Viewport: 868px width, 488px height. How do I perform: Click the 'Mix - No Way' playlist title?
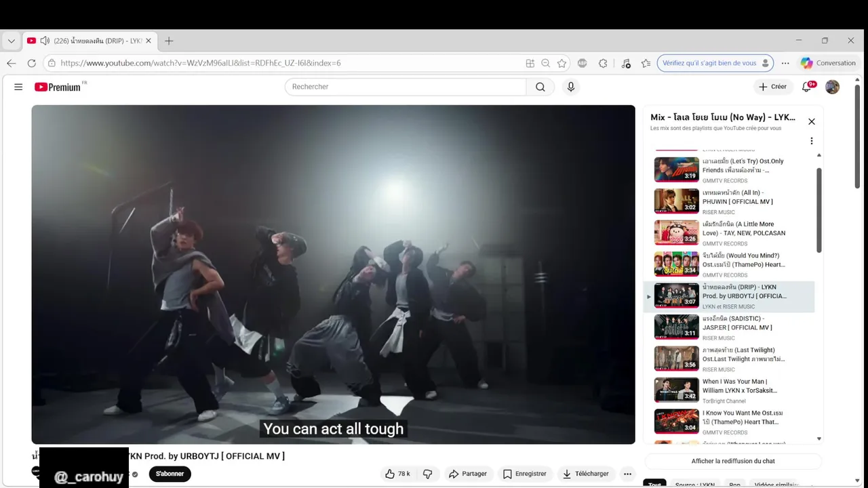[723, 117]
